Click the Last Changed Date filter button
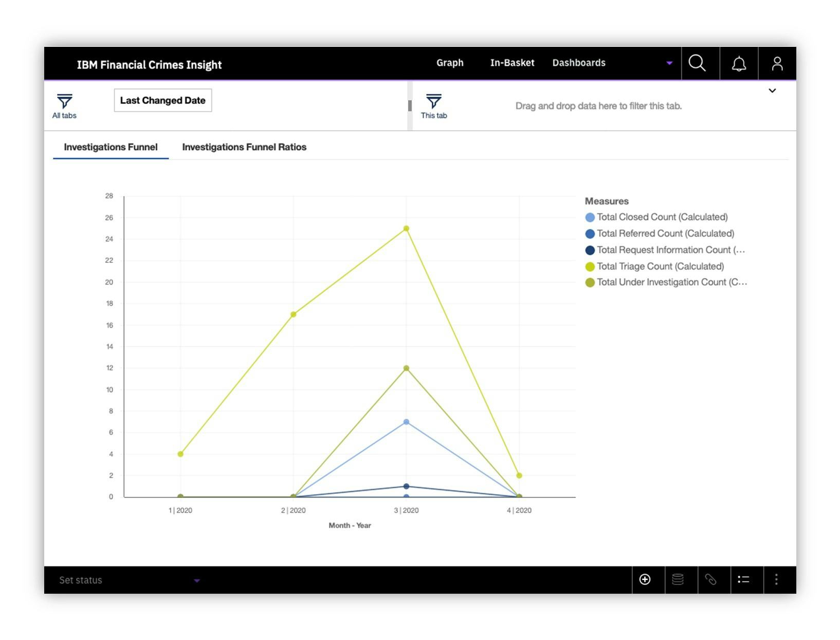840x640 pixels. [162, 100]
